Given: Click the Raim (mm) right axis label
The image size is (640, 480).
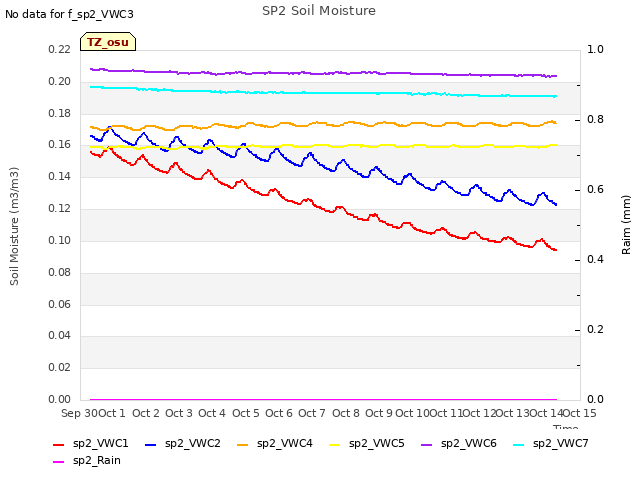Looking at the screenshot, I should (x=626, y=224).
